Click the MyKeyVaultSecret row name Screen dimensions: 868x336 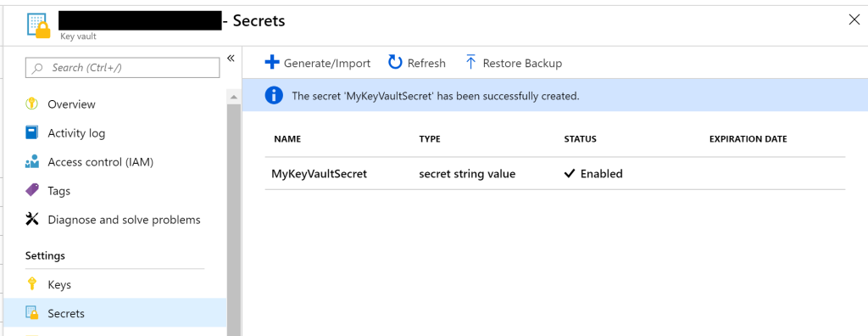[319, 174]
